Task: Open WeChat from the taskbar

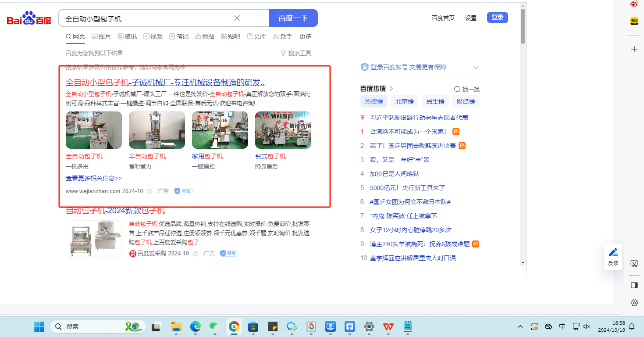Action: (x=214, y=326)
